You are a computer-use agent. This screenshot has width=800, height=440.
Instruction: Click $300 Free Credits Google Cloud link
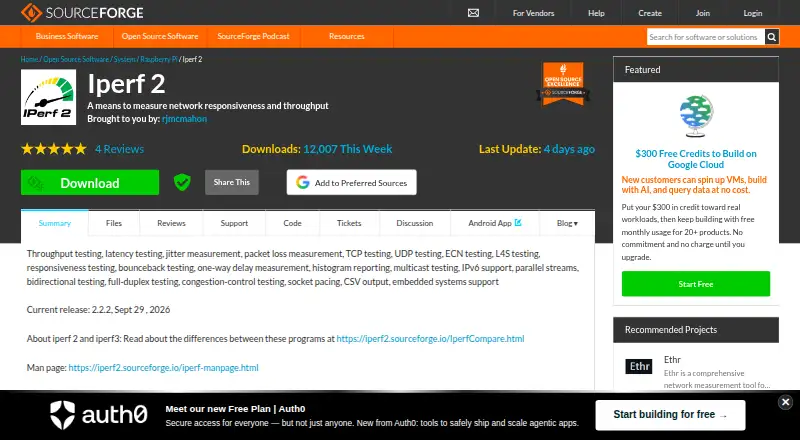coord(696,159)
